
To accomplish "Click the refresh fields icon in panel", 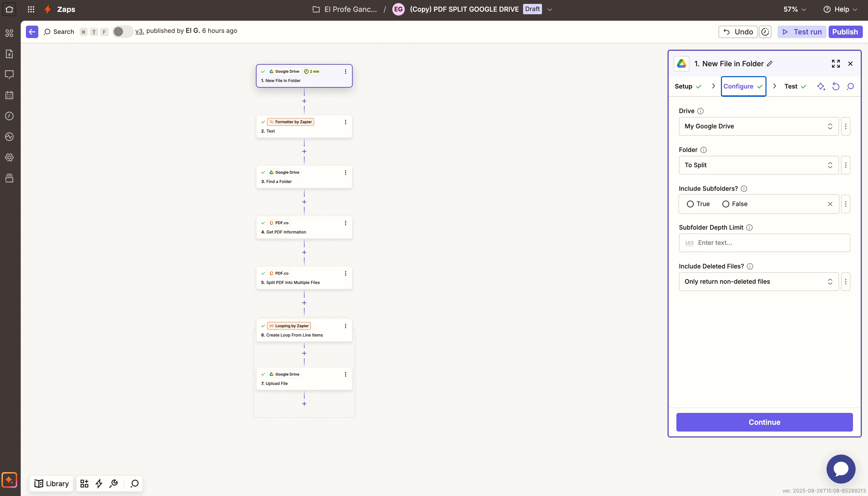I will click(x=836, y=86).
